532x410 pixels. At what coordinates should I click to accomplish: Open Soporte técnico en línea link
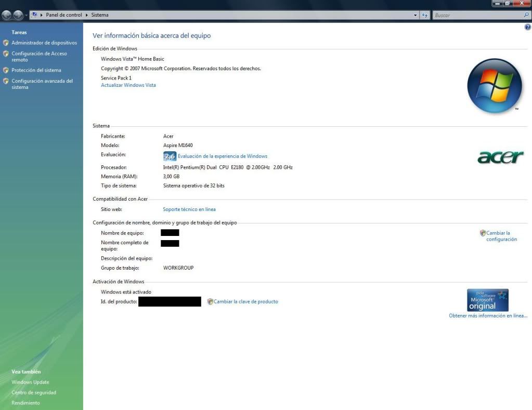coord(189,209)
